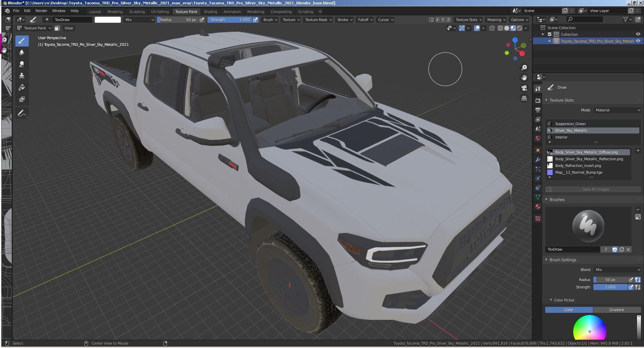
Task: Uncheck the Collection exclude checkbox
Action: pos(550,34)
